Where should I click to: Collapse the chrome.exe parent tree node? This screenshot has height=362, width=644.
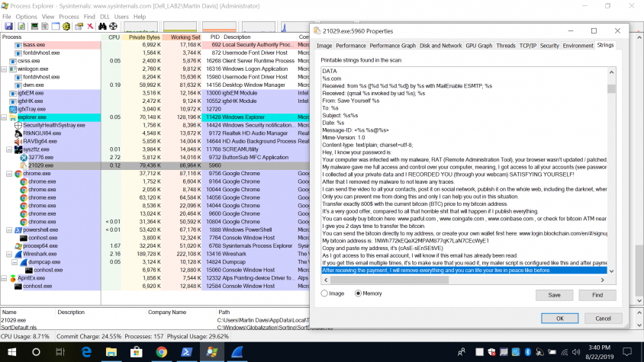click(9, 174)
